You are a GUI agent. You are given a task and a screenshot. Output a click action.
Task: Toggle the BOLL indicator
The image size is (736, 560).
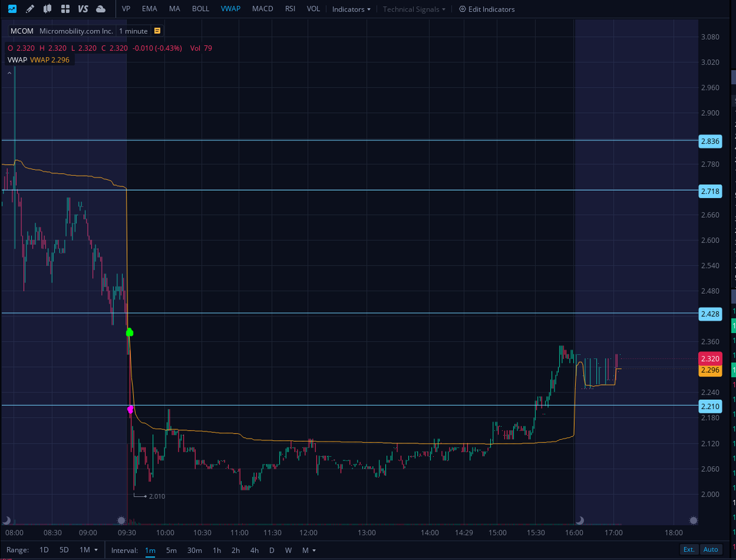[x=201, y=9]
